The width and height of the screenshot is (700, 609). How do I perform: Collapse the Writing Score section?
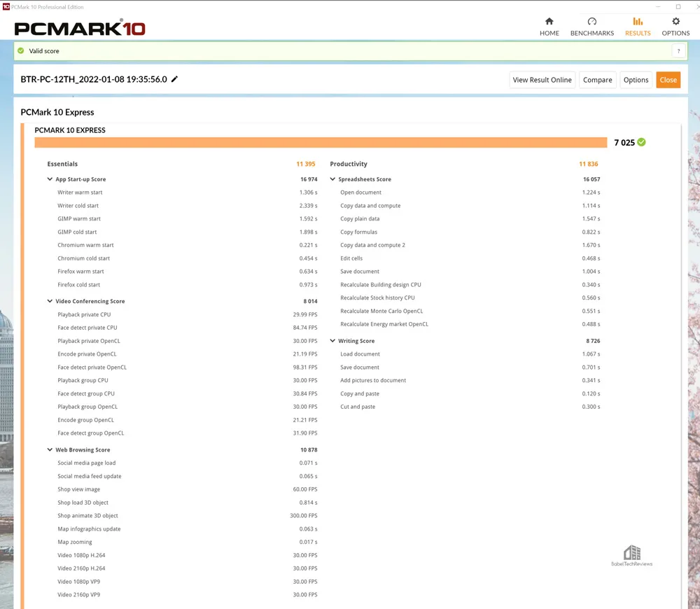click(332, 341)
